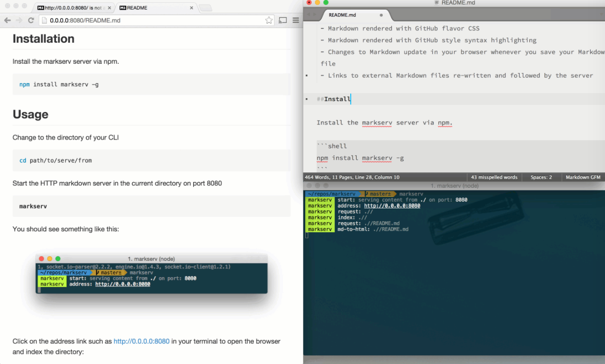Click 'Install the markserv server via npm.' in editor
605x364 pixels.
385,123
